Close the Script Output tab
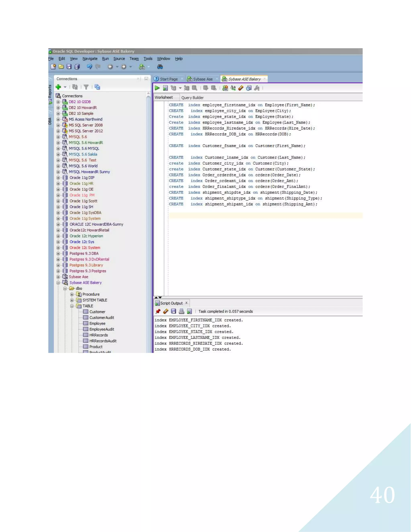 coord(186,303)
